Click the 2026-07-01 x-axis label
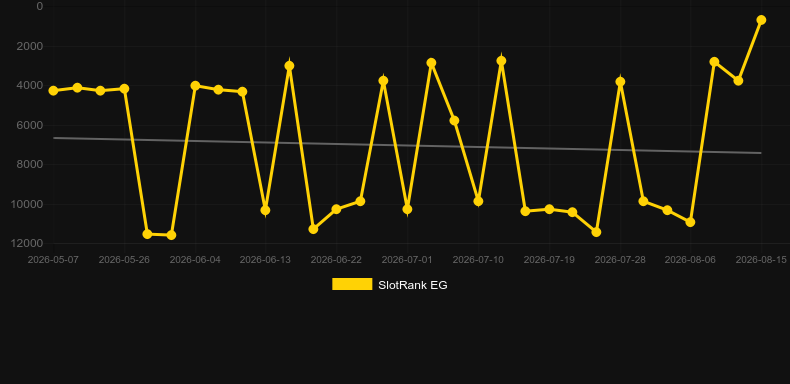790x384 pixels. click(x=407, y=260)
